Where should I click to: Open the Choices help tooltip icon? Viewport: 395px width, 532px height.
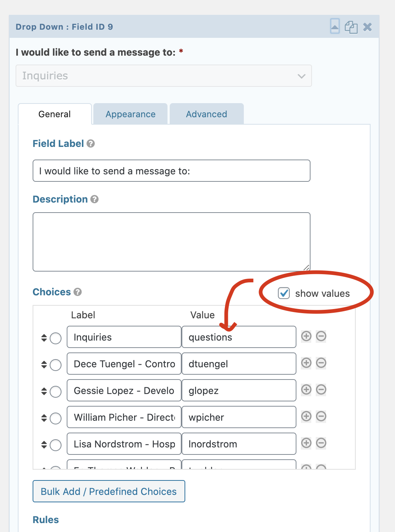click(x=77, y=292)
